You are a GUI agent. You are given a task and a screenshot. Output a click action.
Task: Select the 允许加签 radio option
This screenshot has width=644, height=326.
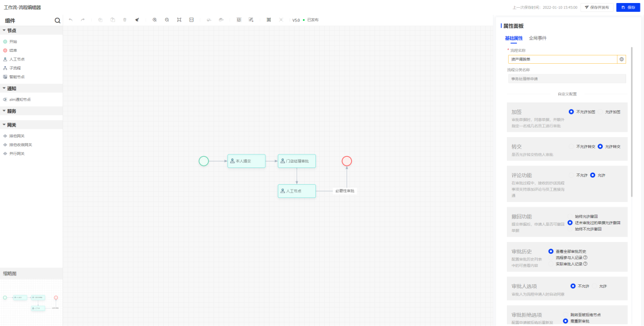click(600, 111)
